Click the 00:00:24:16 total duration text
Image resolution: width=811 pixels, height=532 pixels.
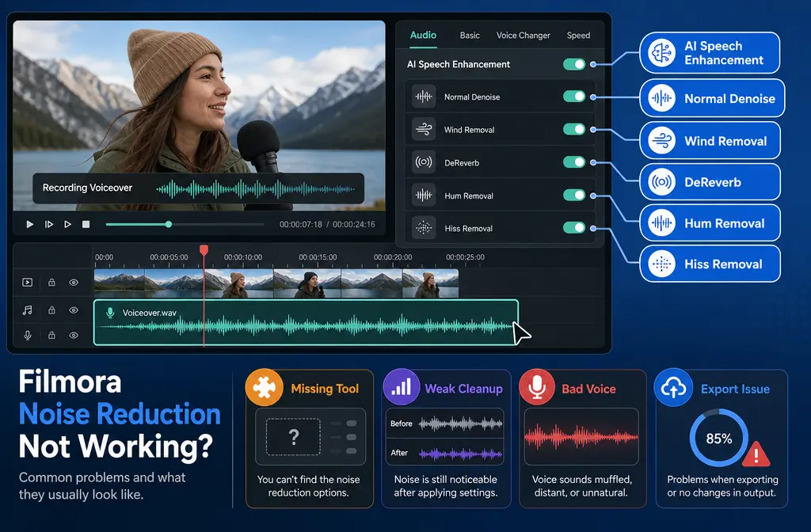click(x=354, y=224)
